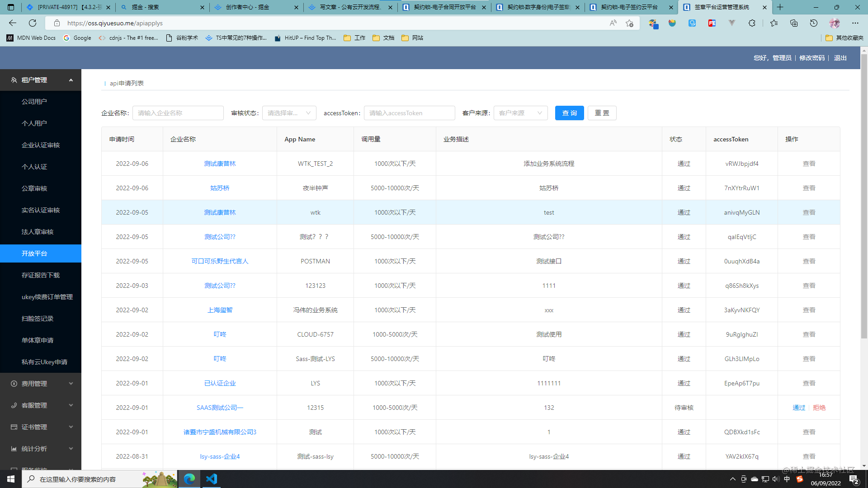Open the Windows Start menu icon
Screen dimensions: 868x488
tap(11, 479)
